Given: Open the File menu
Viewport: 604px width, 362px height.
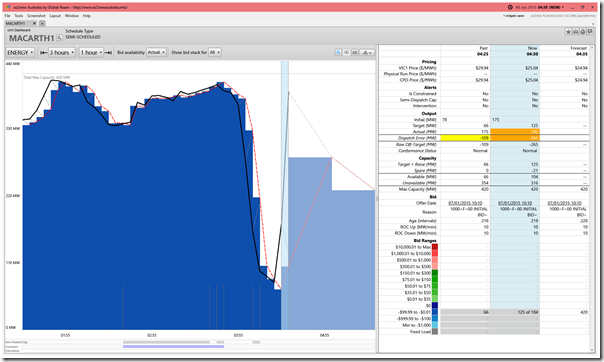Looking at the screenshot, I should point(7,16).
